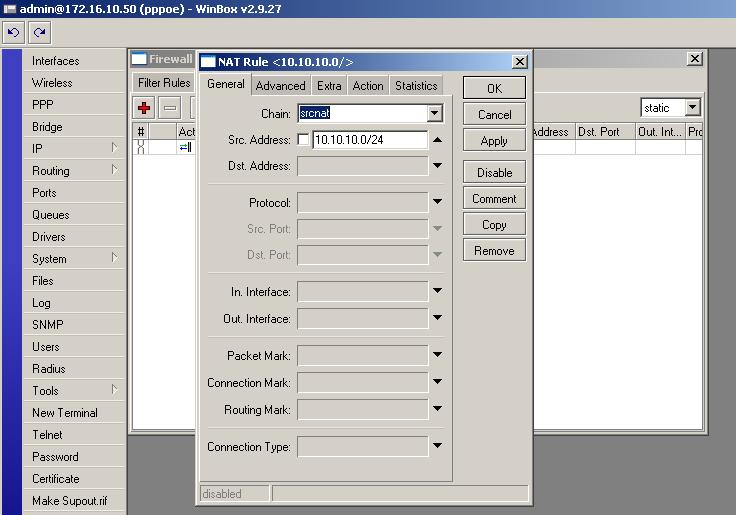
Task: Switch to the Advanced tab
Action: (281, 86)
